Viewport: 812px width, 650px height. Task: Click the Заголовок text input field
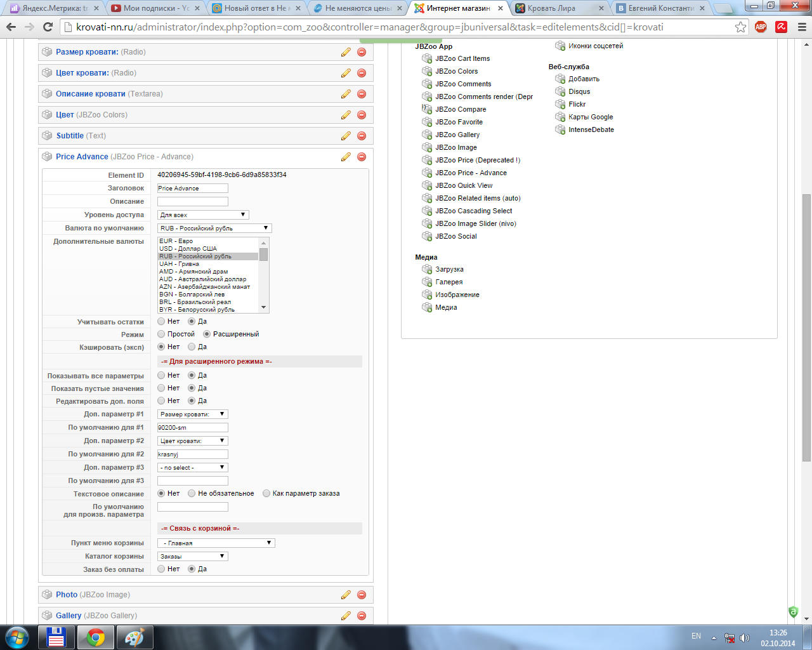[193, 188]
